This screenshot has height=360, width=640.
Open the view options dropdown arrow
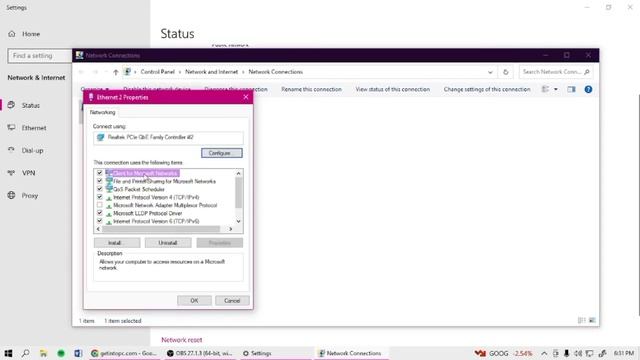click(556, 89)
